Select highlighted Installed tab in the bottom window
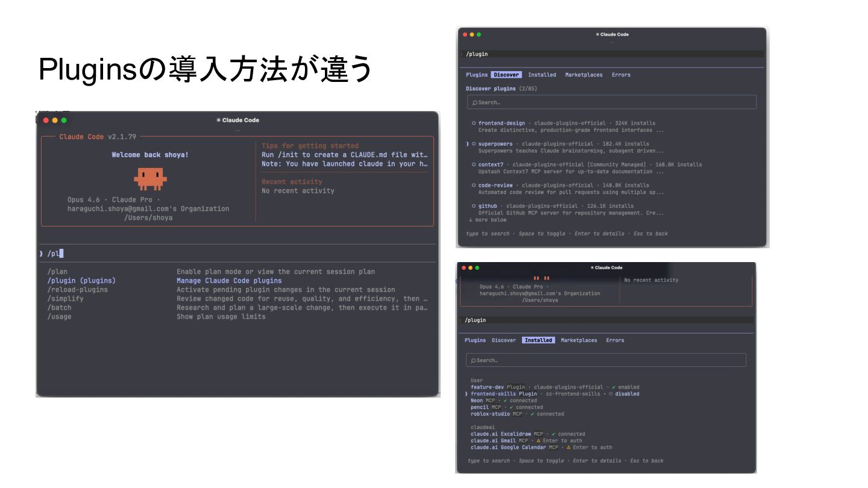 point(538,340)
